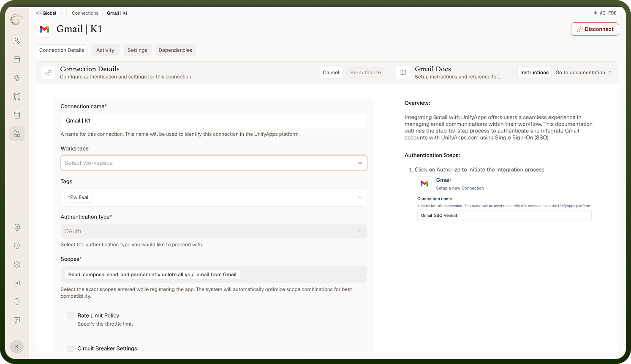Click the Cancel button

pyautogui.click(x=331, y=73)
